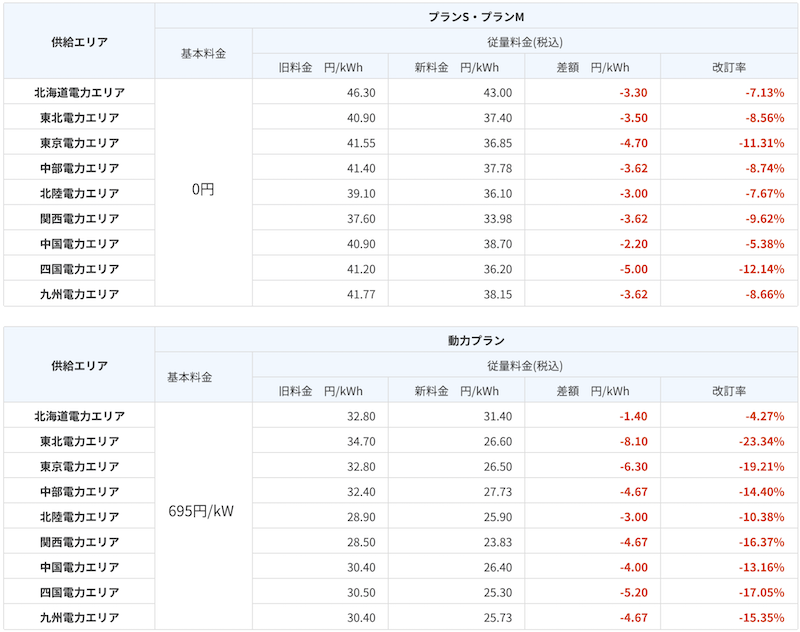The image size is (800, 632).
Task: Select the difference value -1.40
Action: click(634, 417)
